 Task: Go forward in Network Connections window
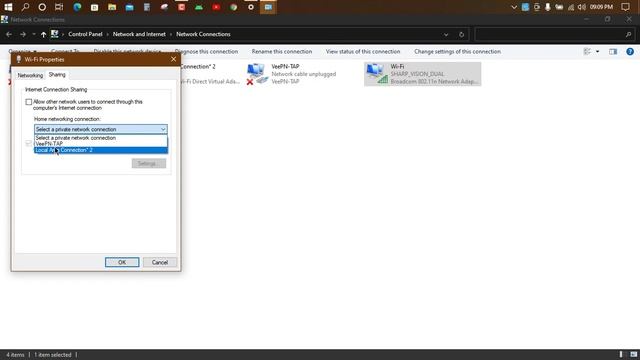(x=23, y=34)
